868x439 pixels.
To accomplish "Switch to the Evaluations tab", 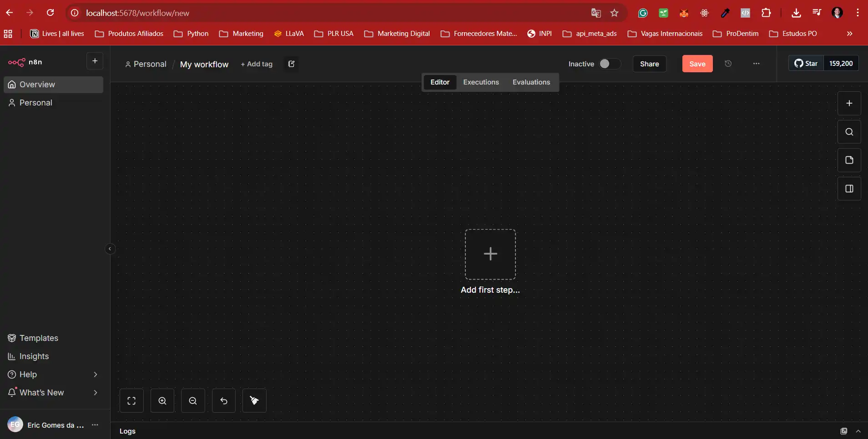I will [x=531, y=82].
